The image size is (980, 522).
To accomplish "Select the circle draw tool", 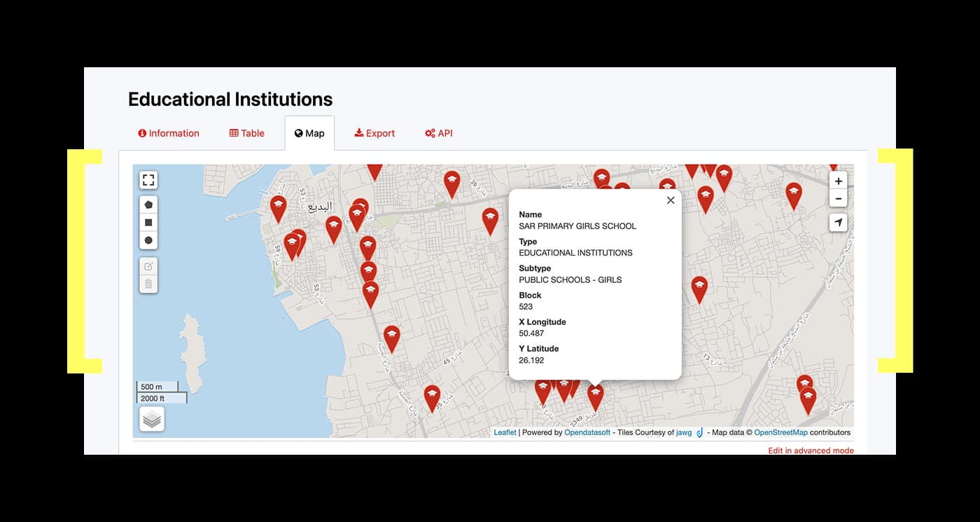I will 148,240.
